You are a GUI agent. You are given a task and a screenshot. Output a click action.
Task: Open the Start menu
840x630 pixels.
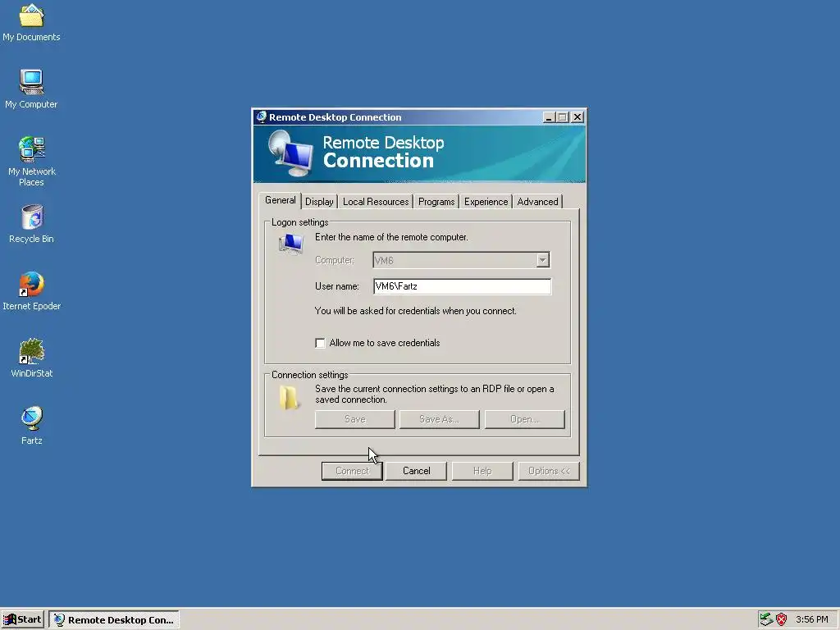[22, 619]
